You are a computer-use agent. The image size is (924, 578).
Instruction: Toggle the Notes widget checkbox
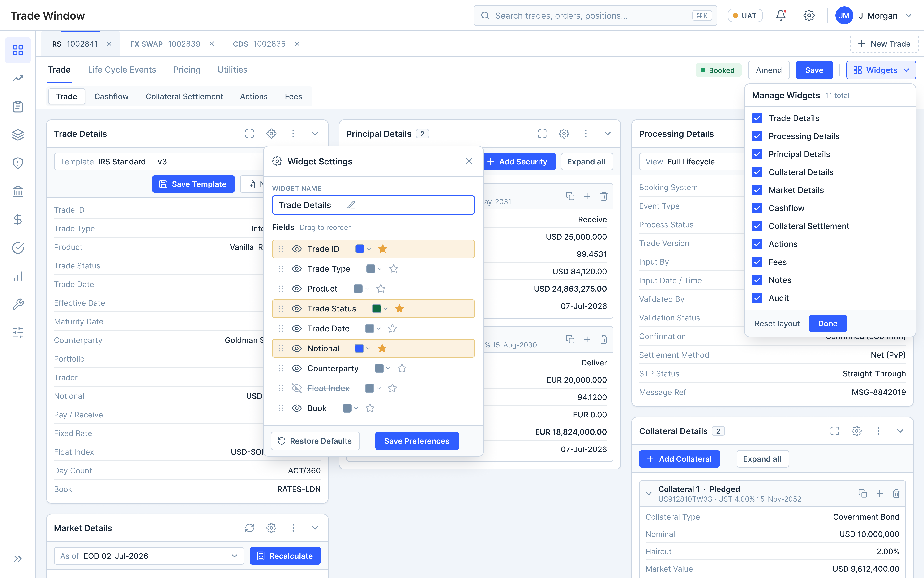click(x=757, y=280)
